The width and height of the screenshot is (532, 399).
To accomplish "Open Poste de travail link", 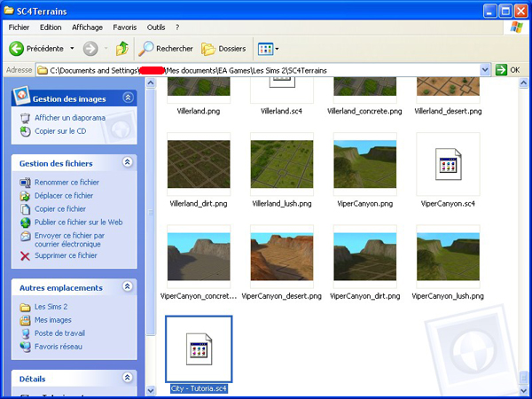I will pyautogui.click(x=59, y=333).
